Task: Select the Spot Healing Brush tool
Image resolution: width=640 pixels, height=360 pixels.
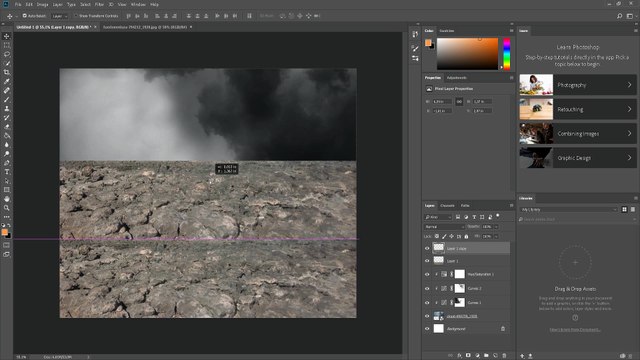Action: (x=7, y=90)
